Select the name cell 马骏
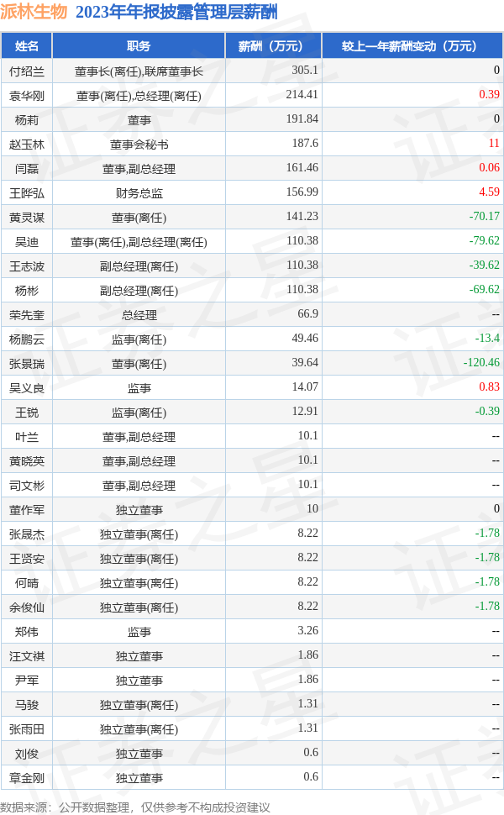The width and height of the screenshot is (504, 815). [x=27, y=706]
